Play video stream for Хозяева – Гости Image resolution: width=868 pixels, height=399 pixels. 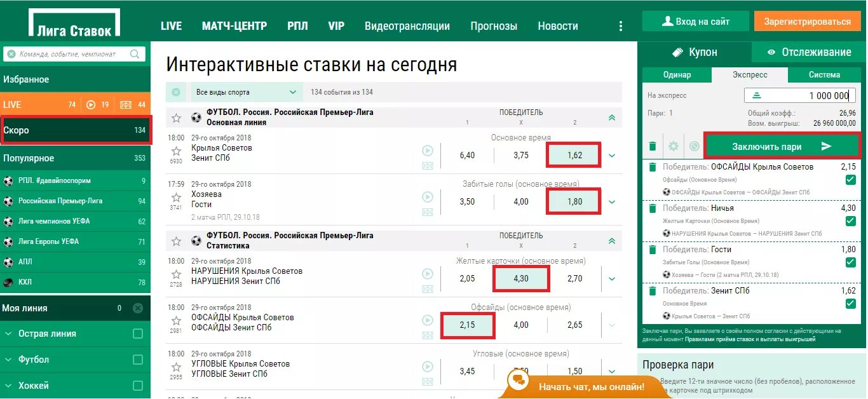pos(428,197)
